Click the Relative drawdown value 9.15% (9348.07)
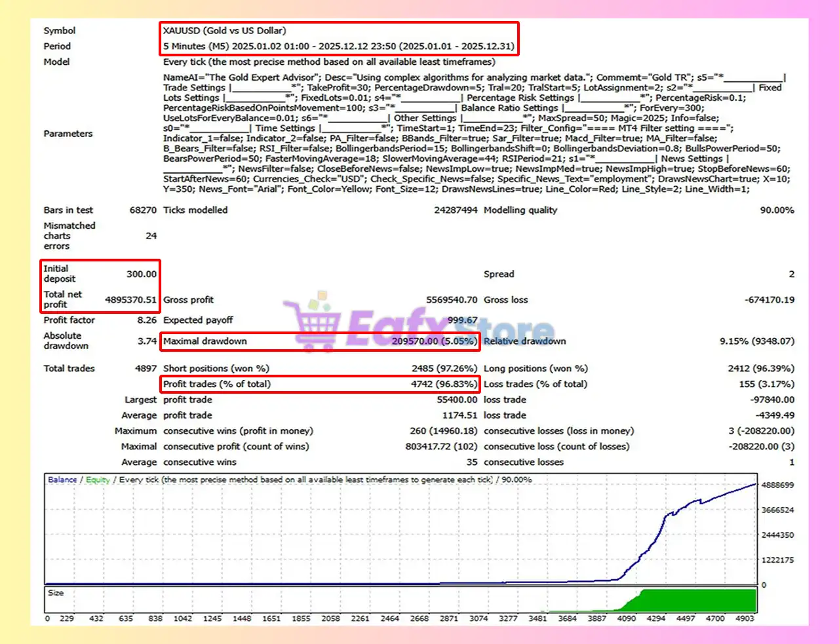This screenshot has width=839, height=644. [x=756, y=341]
